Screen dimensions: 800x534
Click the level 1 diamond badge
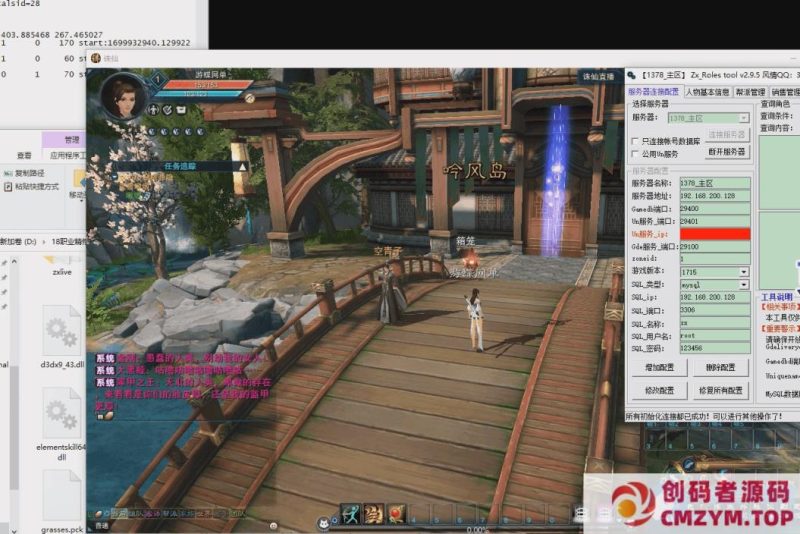pos(158,79)
